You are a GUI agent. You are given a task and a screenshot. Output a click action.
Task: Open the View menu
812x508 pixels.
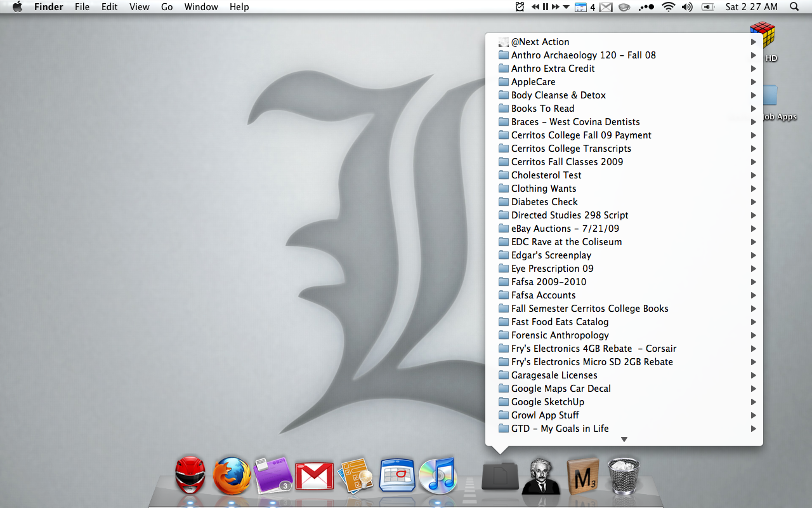click(139, 7)
